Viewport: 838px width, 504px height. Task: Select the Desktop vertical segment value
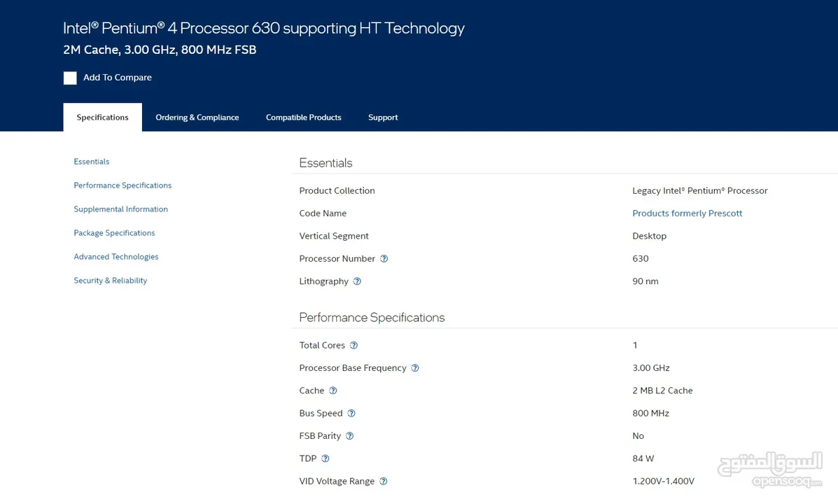(x=650, y=236)
